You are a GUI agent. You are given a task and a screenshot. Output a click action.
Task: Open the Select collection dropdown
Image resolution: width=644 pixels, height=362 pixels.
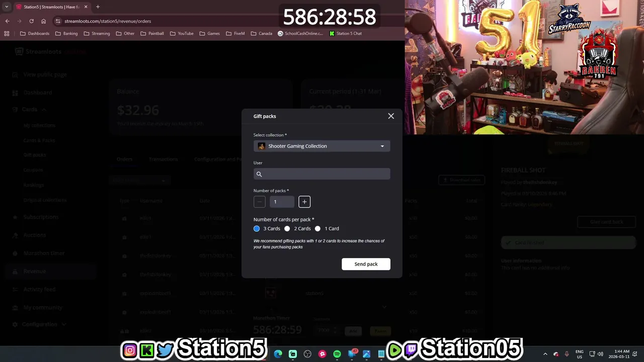click(x=322, y=146)
